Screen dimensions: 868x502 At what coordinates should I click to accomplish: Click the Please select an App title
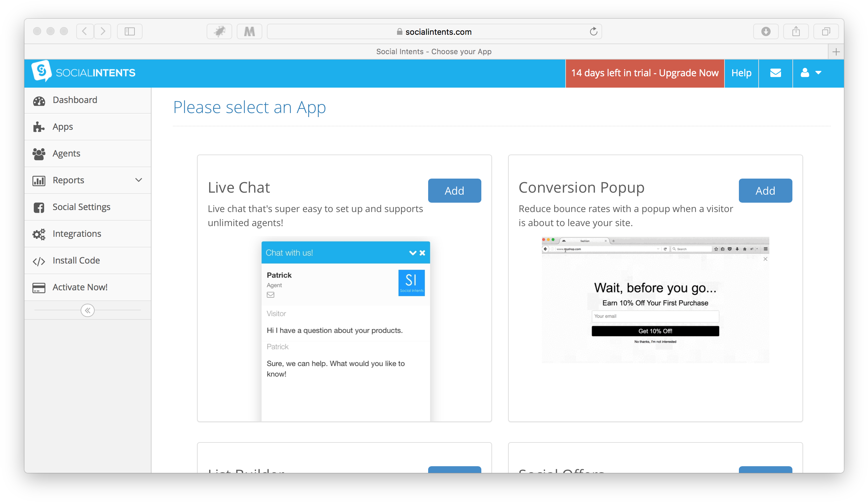250,107
